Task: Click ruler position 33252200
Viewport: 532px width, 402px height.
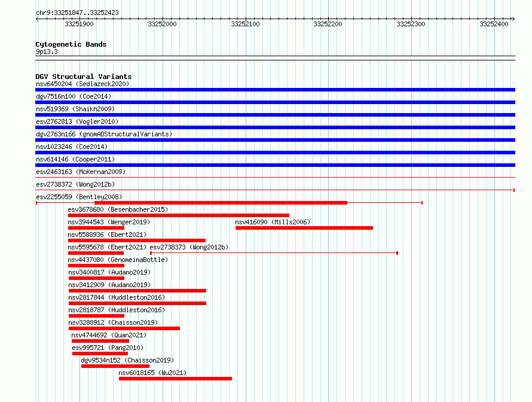Action: [328, 24]
